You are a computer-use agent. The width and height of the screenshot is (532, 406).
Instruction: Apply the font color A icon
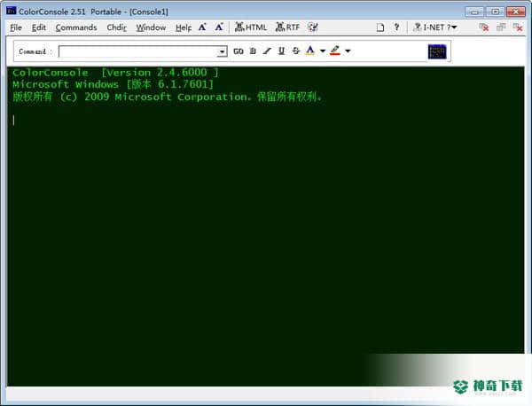pyautogui.click(x=309, y=51)
